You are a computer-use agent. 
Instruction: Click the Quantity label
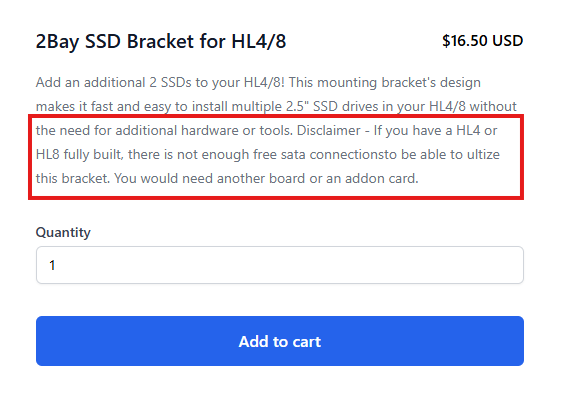coord(63,232)
